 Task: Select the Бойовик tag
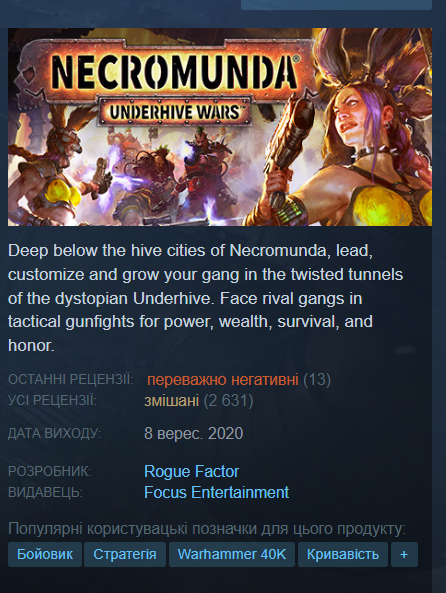(45, 554)
